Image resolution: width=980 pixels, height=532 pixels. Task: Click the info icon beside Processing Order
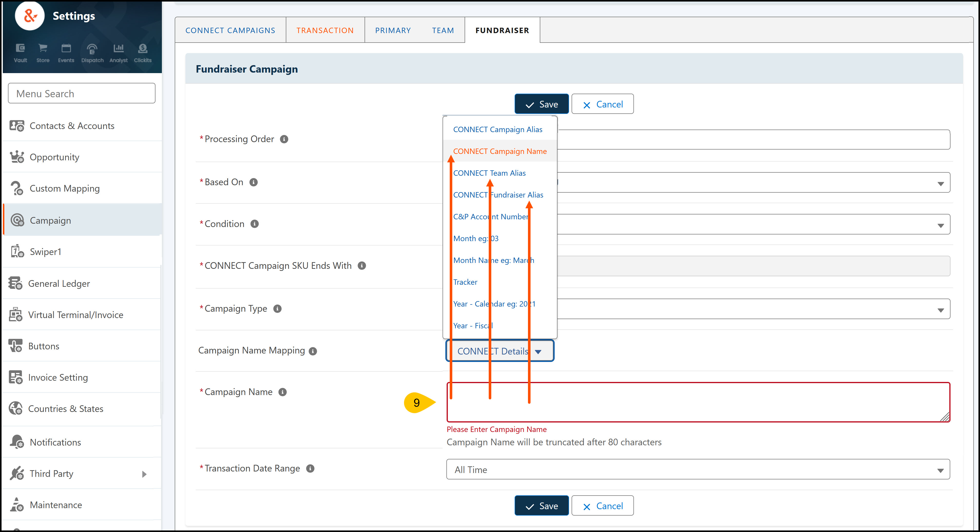(284, 139)
